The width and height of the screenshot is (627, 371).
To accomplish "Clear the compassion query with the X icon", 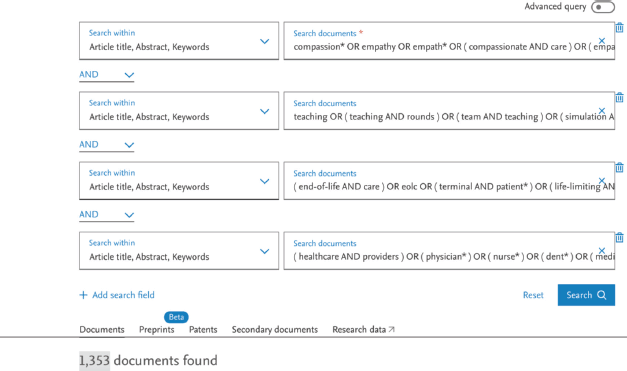I will coord(601,41).
